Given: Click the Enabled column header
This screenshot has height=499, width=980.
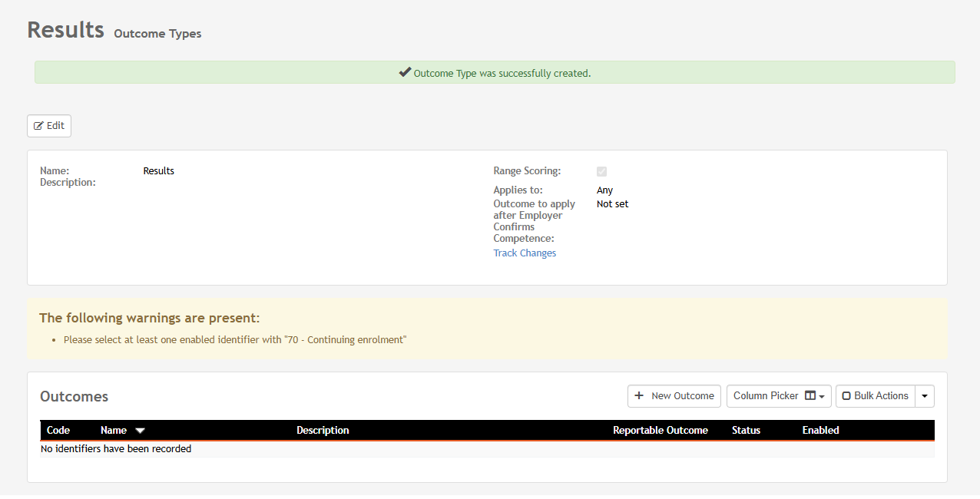Looking at the screenshot, I should click(821, 431).
